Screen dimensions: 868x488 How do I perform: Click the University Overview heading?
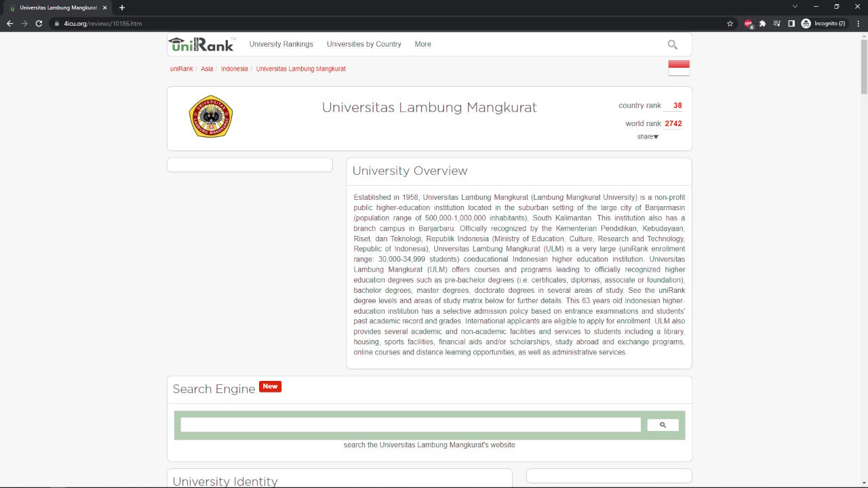coord(410,171)
